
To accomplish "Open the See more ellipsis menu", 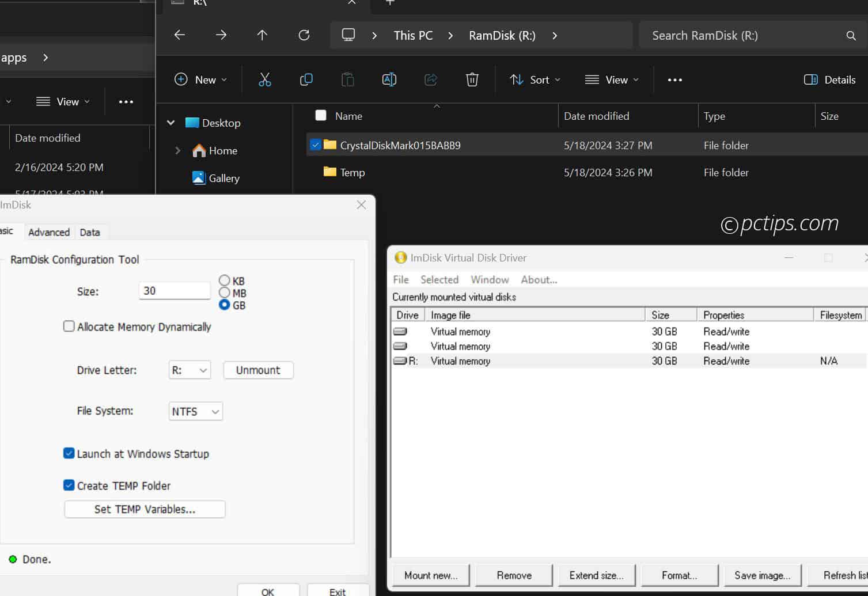I will (x=674, y=80).
